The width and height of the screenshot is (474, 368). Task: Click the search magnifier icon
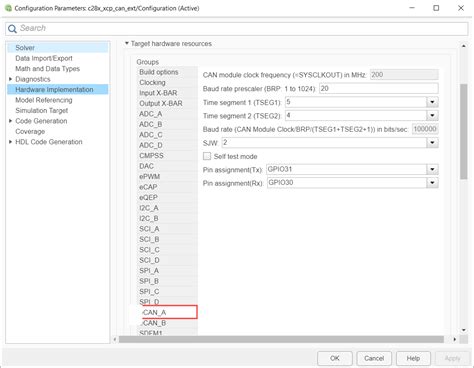pos(12,29)
